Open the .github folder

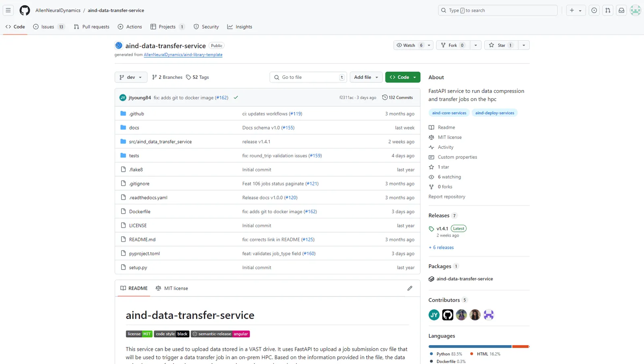[136, 114]
